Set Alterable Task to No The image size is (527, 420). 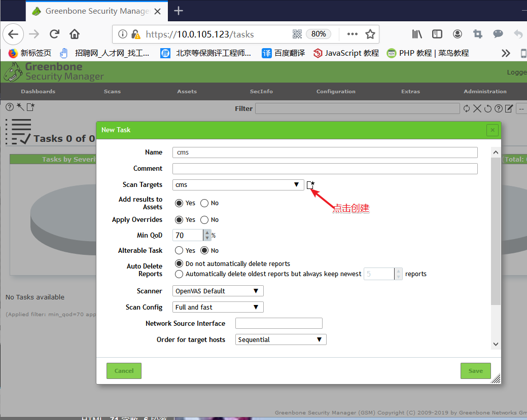pyautogui.click(x=204, y=250)
